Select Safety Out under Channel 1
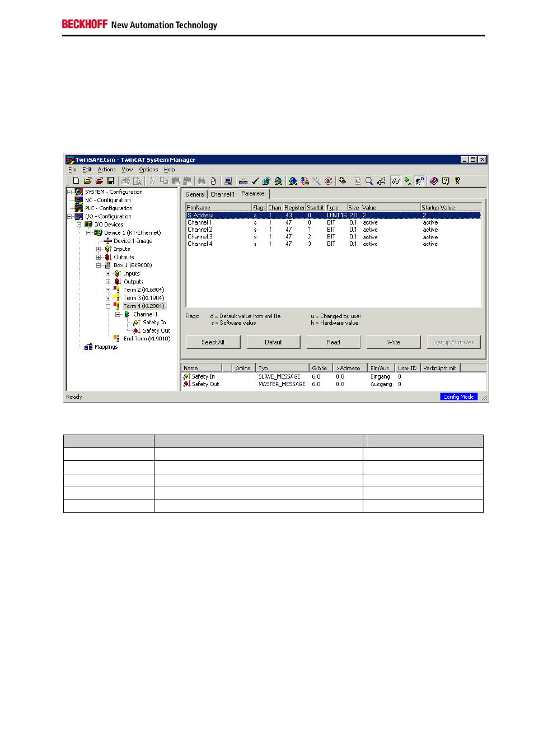This screenshot has height=756, width=534. pos(156,331)
